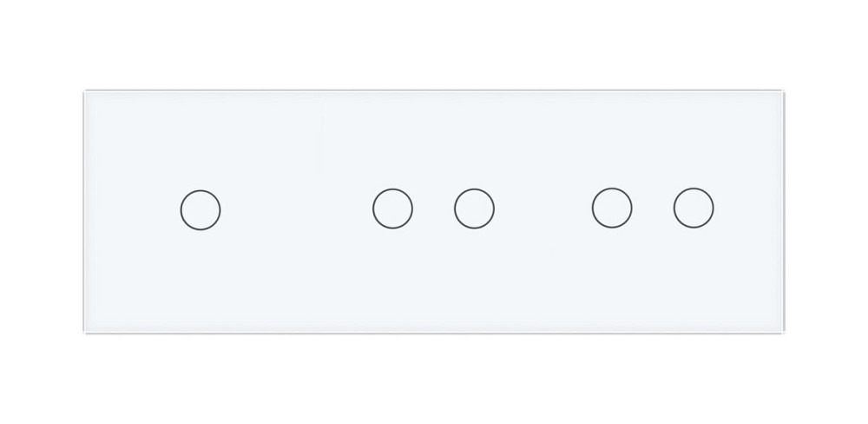Click the right edge of the switch panel

click(788, 211)
